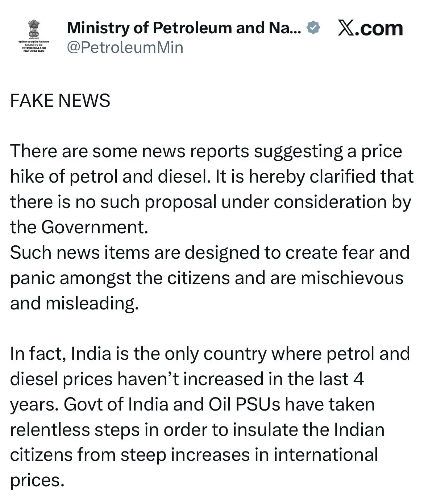Click the line starting "Such news items"

click(209, 253)
